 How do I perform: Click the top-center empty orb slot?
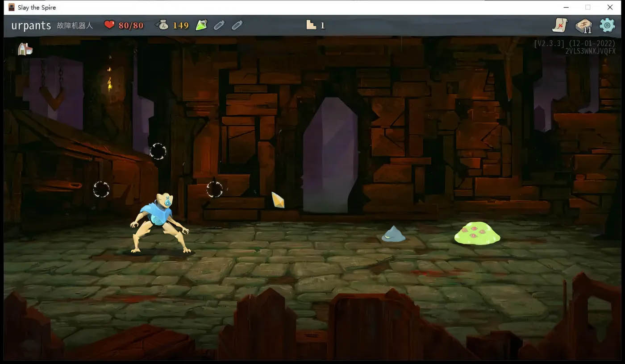[158, 151]
